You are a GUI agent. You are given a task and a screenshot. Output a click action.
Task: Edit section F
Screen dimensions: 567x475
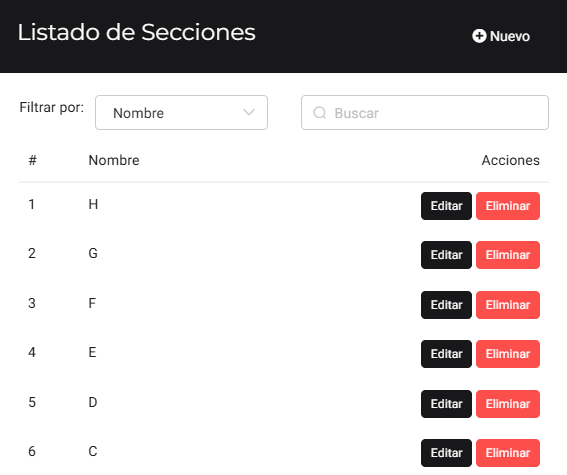coord(446,305)
